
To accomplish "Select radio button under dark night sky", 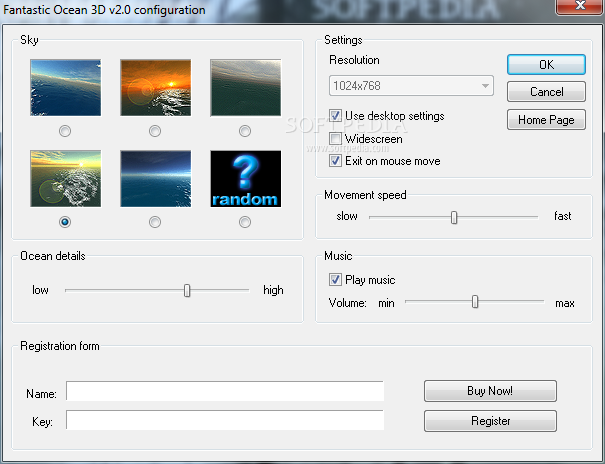I will [155, 222].
